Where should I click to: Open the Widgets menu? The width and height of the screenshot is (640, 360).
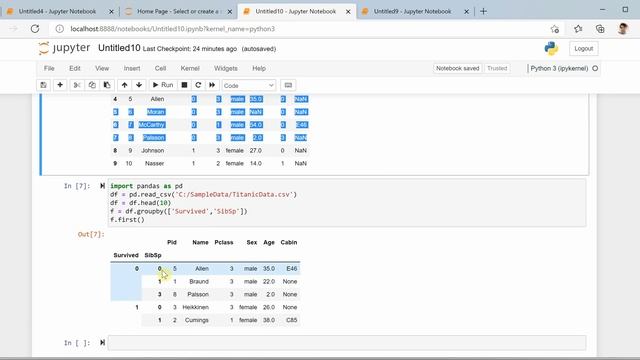click(226, 68)
